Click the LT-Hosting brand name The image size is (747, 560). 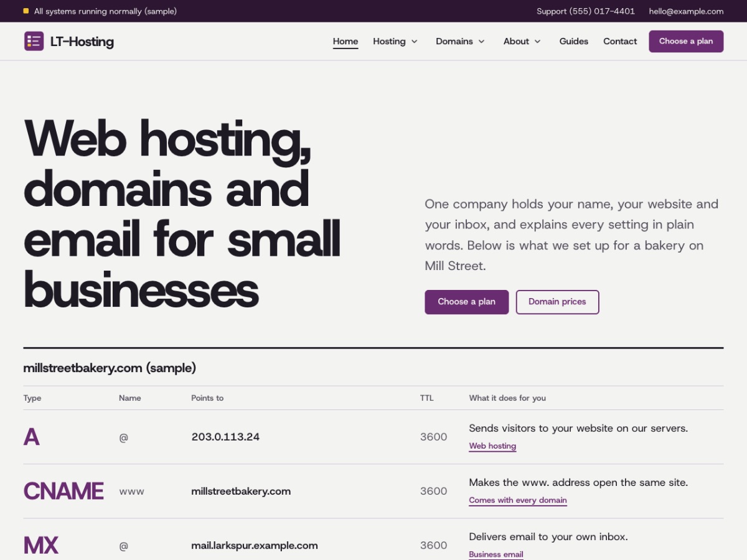click(x=82, y=42)
